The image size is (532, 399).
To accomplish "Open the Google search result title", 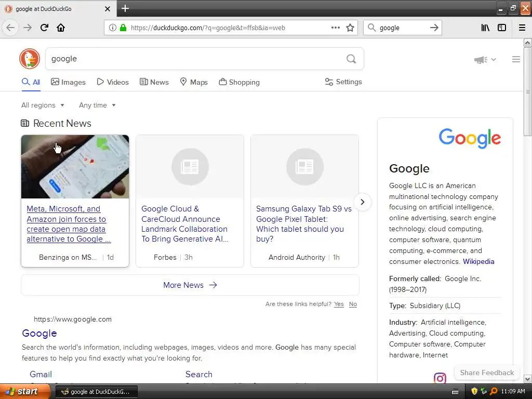I will click(39, 333).
